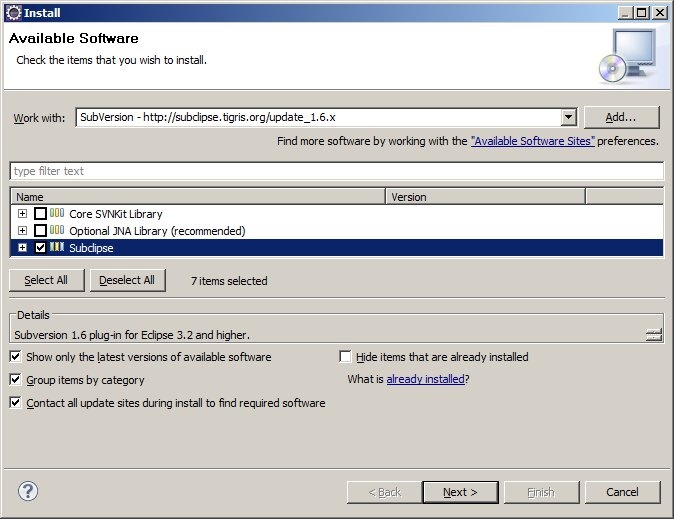This screenshot has width=674, height=519.
Task: Expand the Core SVNKit Library tree node
Action: [x=22, y=214]
